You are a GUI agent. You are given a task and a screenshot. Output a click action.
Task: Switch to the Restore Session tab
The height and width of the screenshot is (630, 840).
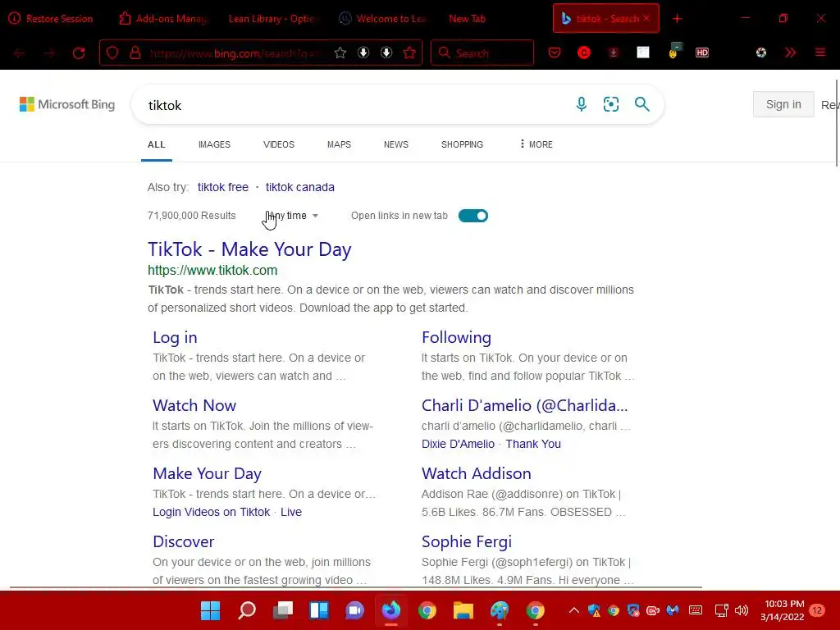52,19
